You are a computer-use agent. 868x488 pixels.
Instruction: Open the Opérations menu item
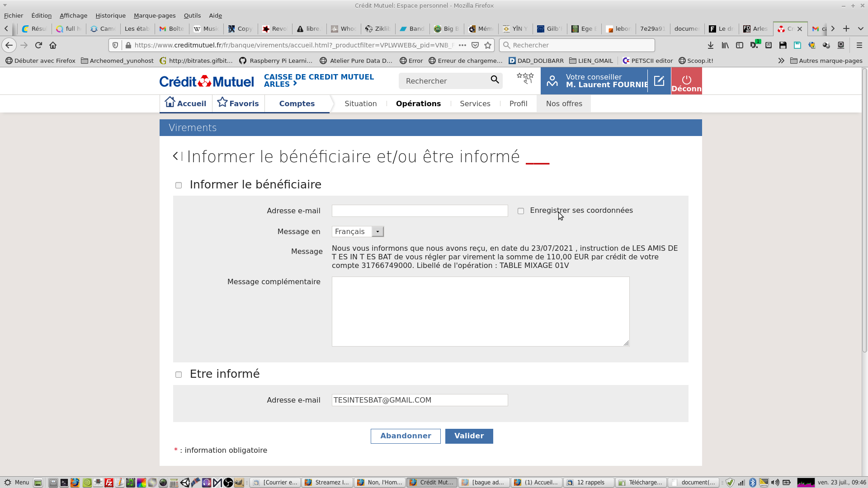click(x=418, y=103)
